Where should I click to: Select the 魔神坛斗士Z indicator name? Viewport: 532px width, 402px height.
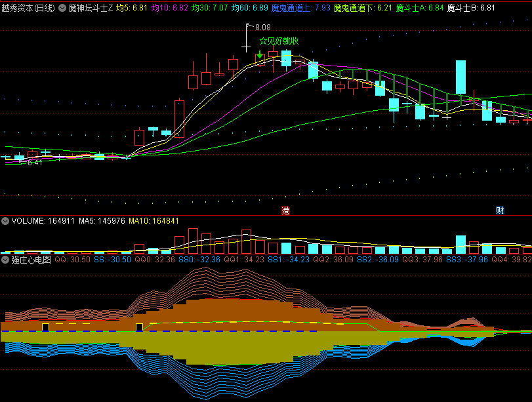pyautogui.click(x=91, y=8)
